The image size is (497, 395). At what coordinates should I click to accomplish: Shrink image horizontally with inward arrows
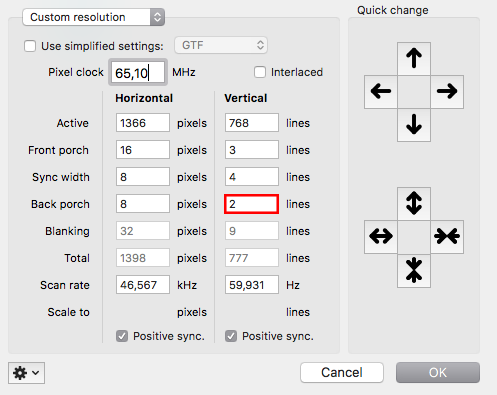(x=447, y=237)
